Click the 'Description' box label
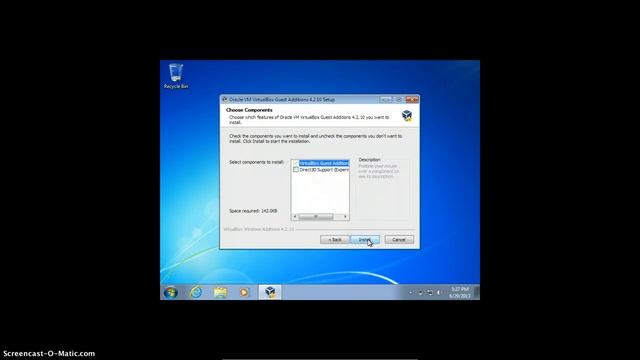Viewport: 640px width, 360px height. 369,160
